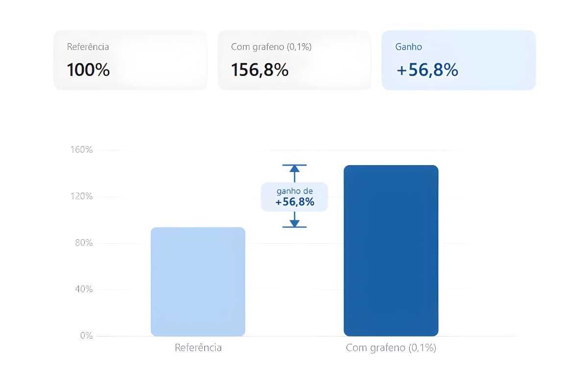Select the light blue Referência bar
Viewport: 588px width, 392px height.
coord(198,282)
